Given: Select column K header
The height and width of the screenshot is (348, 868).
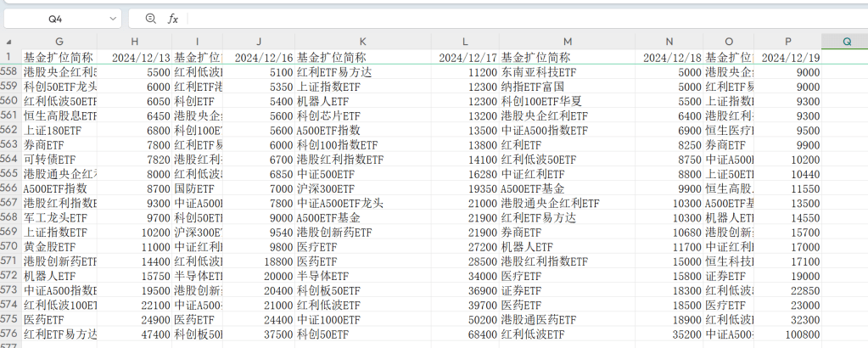Looking at the screenshot, I should (362, 42).
